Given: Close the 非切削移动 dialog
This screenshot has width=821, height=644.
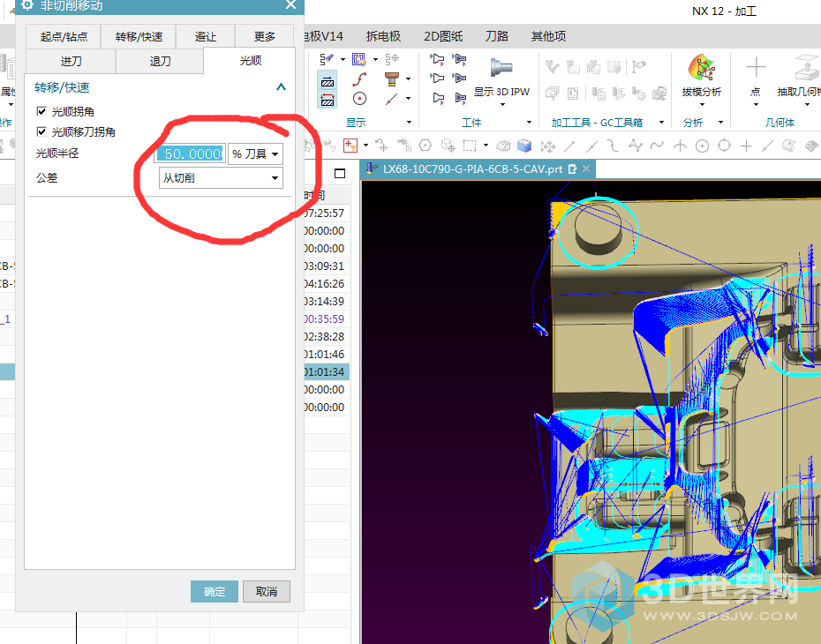Looking at the screenshot, I should click(x=291, y=4).
